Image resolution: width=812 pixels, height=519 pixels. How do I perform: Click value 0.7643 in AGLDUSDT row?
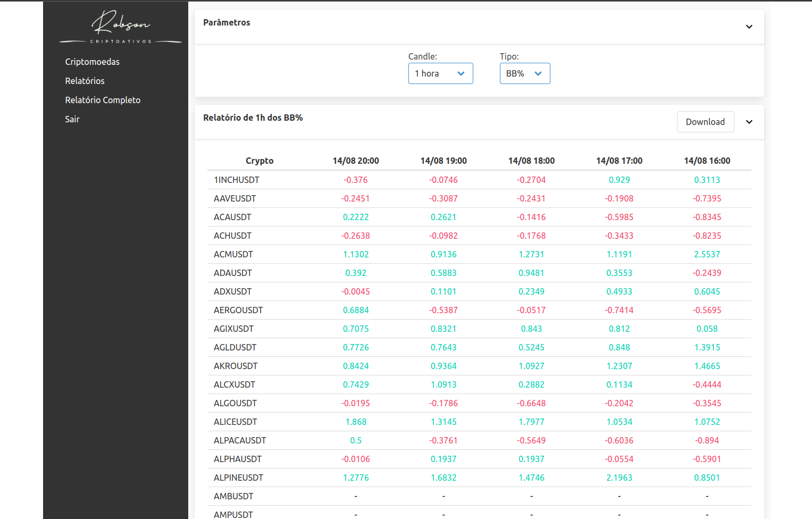pyautogui.click(x=443, y=347)
